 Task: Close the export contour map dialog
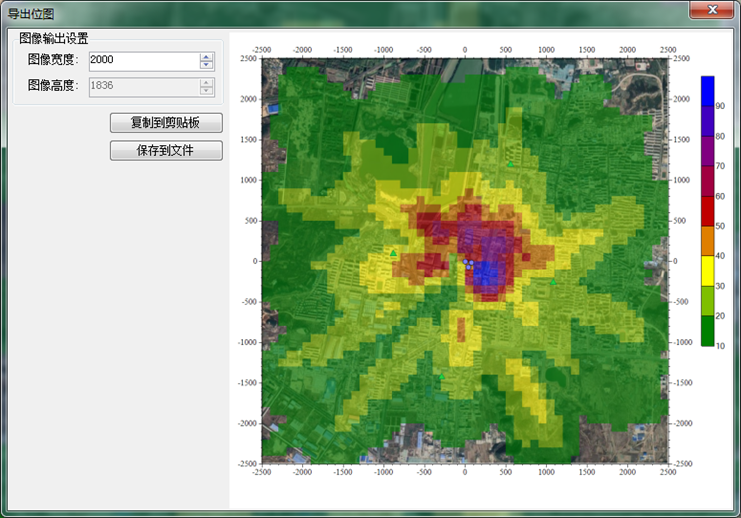[x=711, y=9]
